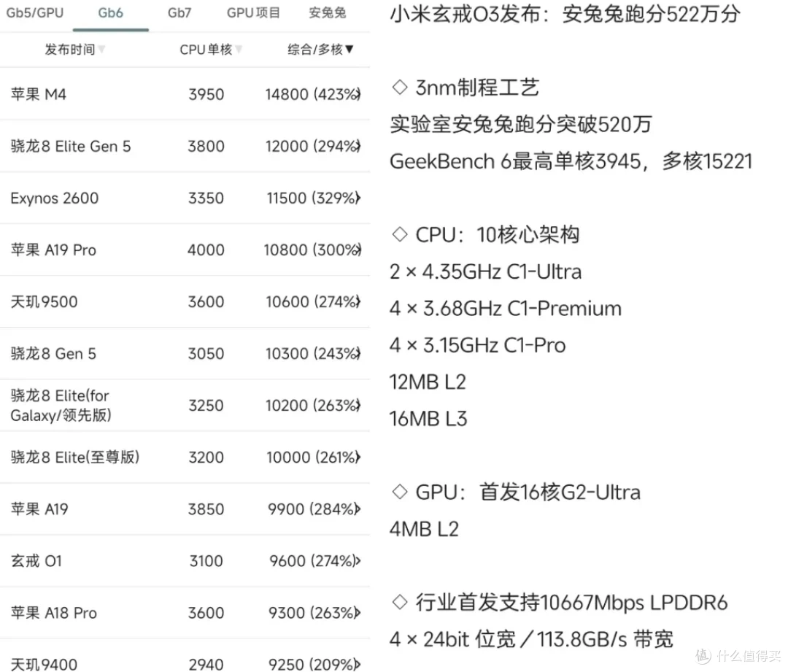The image size is (788, 672).
Task: Select the 骁龙8 Elite(至尊版) name
Action: (75, 457)
